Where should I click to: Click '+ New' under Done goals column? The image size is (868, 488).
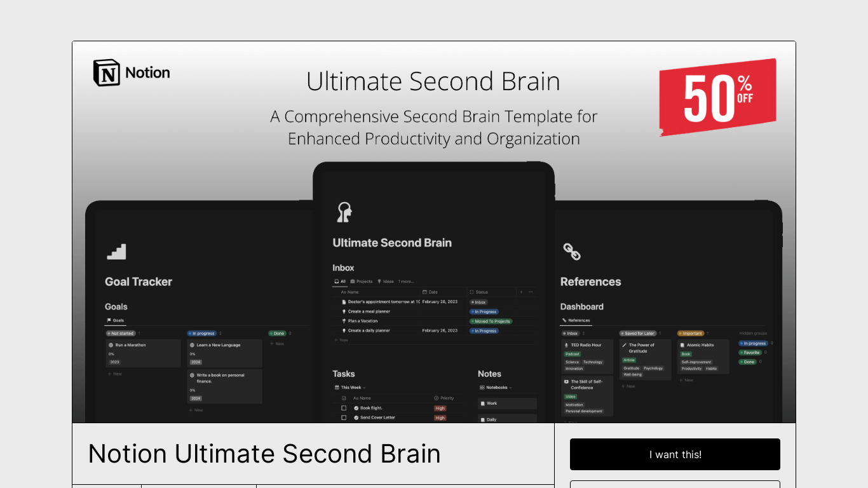pos(277,344)
